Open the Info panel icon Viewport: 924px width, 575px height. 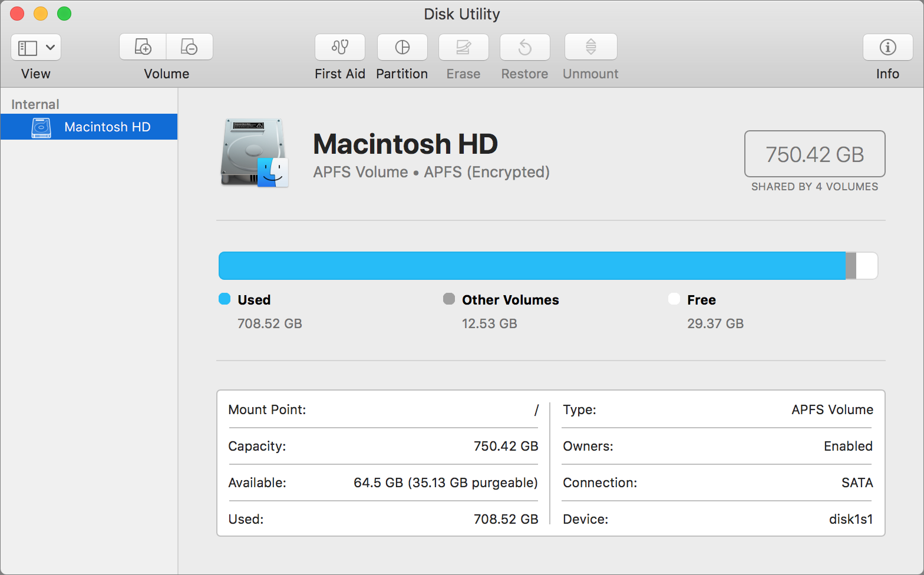[x=888, y=47]
